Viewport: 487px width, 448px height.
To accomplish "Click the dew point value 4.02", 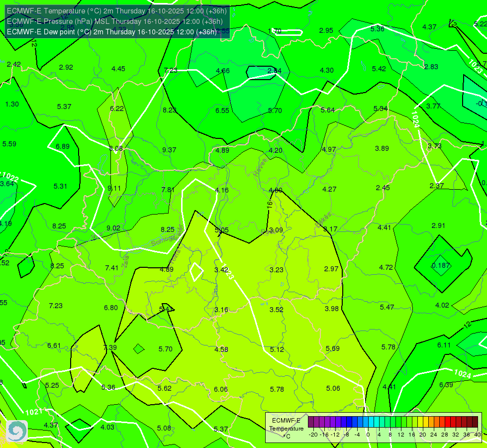I will point(442,305).
